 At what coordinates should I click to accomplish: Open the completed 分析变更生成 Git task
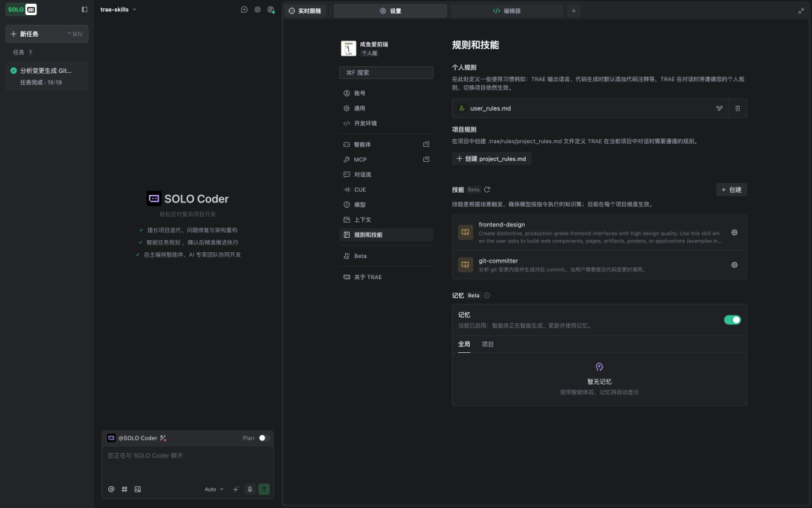tap(47, 75)
